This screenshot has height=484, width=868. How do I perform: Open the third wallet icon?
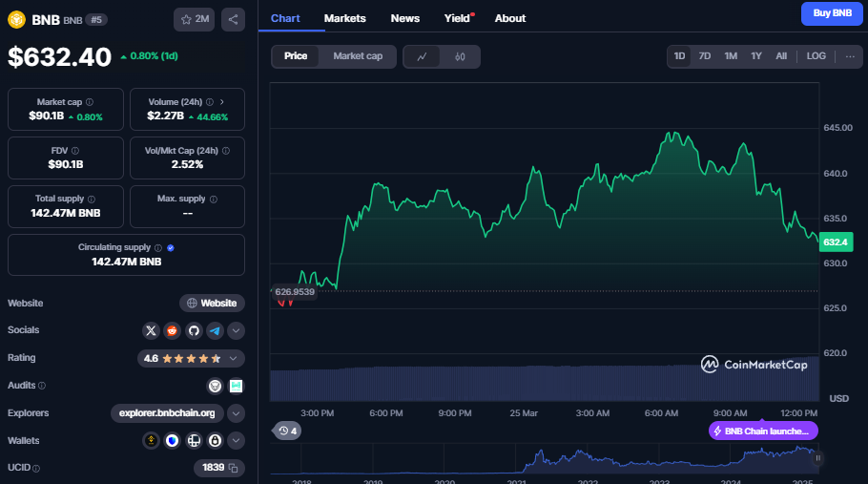tap(194, 440)
